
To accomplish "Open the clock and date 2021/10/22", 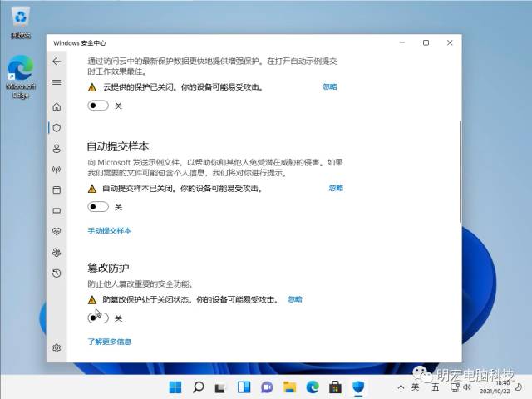I will click(495, 387).
